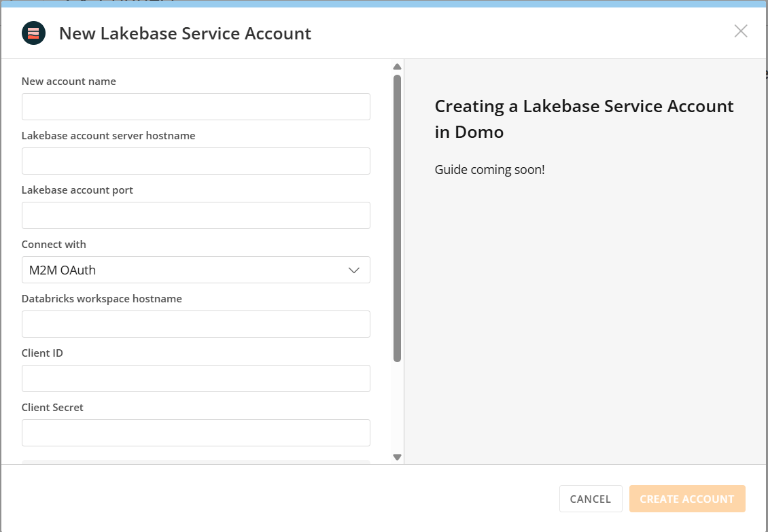Click the Lakebase account port input
This screenshot has height=532, width=768.
click(196, 215)
